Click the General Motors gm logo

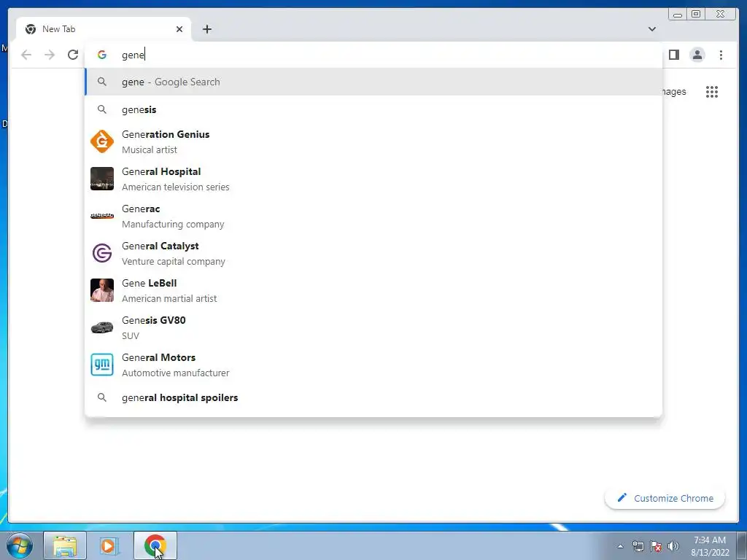point(102,365)
